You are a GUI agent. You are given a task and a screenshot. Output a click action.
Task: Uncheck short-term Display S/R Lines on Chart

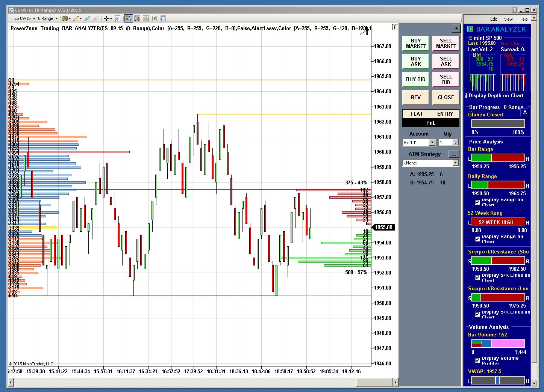(477, 278)
